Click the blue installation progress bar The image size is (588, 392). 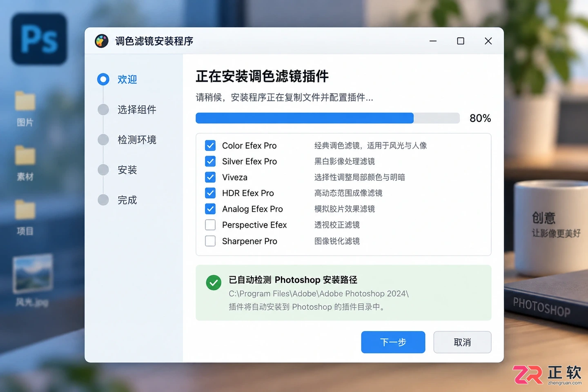pyautogui.click(x=327, y=118)
